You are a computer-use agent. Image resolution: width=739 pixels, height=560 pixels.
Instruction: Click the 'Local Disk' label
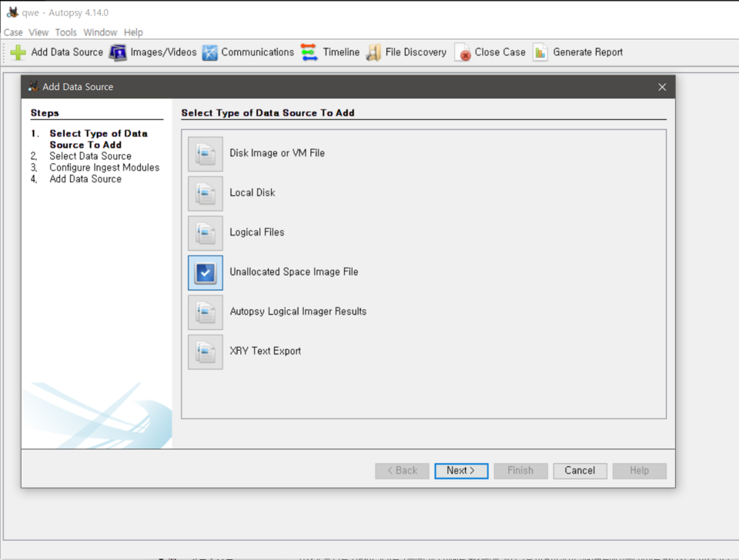pos(252,192)
